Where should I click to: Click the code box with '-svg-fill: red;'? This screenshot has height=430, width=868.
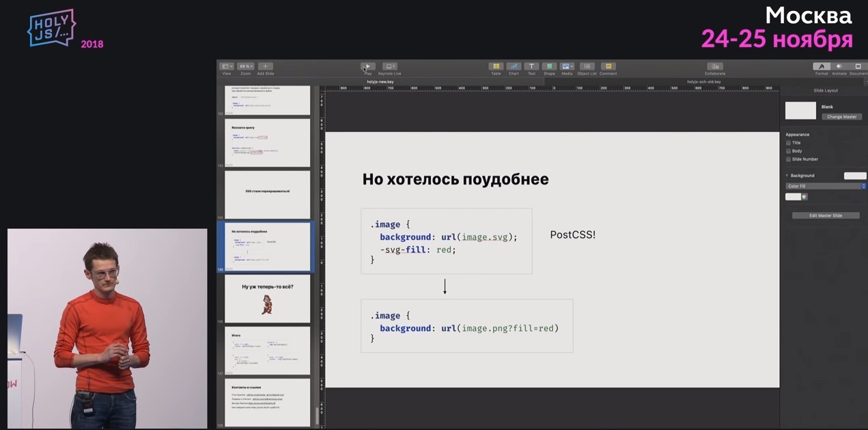[x=447, y=241]
